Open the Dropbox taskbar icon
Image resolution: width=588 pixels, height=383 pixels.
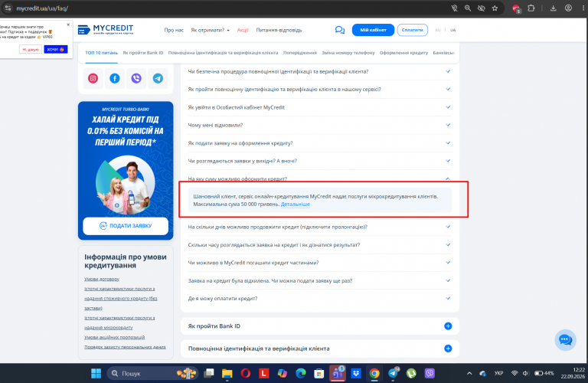(x=356, y=373)
